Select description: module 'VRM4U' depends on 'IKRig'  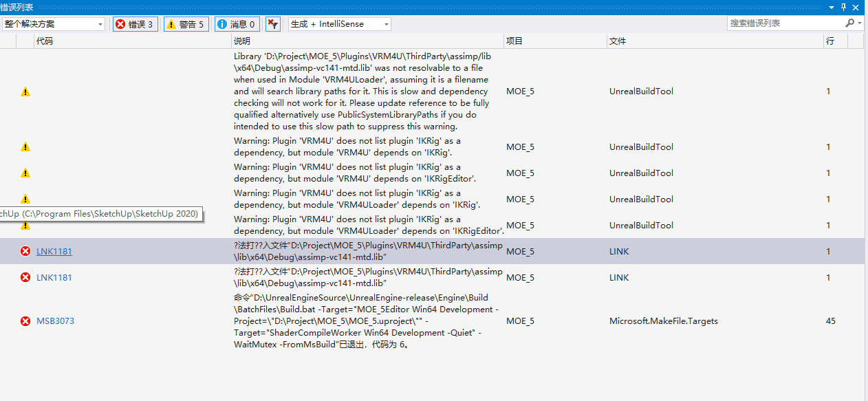point(347,147)
